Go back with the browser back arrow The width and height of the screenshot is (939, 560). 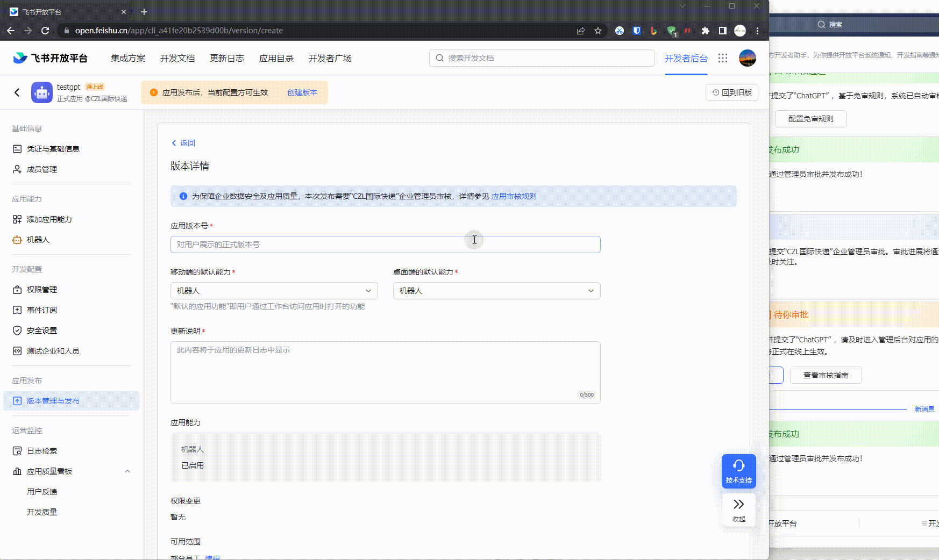(11, 31)
